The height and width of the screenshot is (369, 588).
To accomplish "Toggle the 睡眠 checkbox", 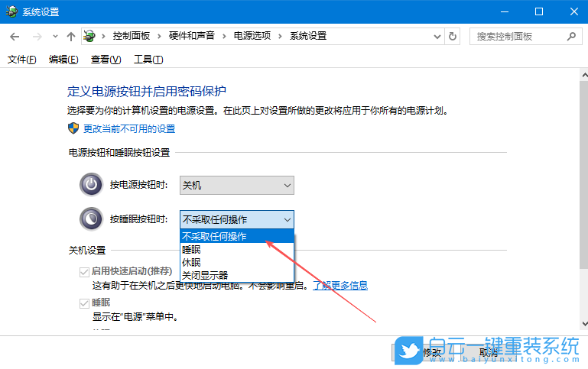I will [x=84, y=303].
